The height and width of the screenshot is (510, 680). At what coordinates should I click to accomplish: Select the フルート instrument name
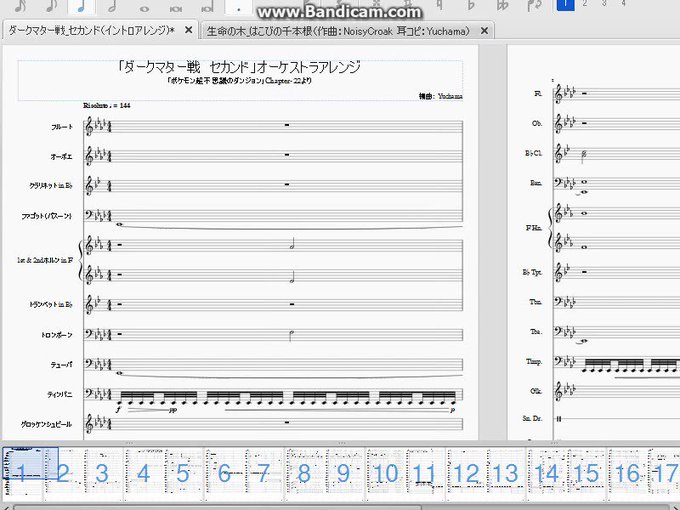[x=62, y=127]
